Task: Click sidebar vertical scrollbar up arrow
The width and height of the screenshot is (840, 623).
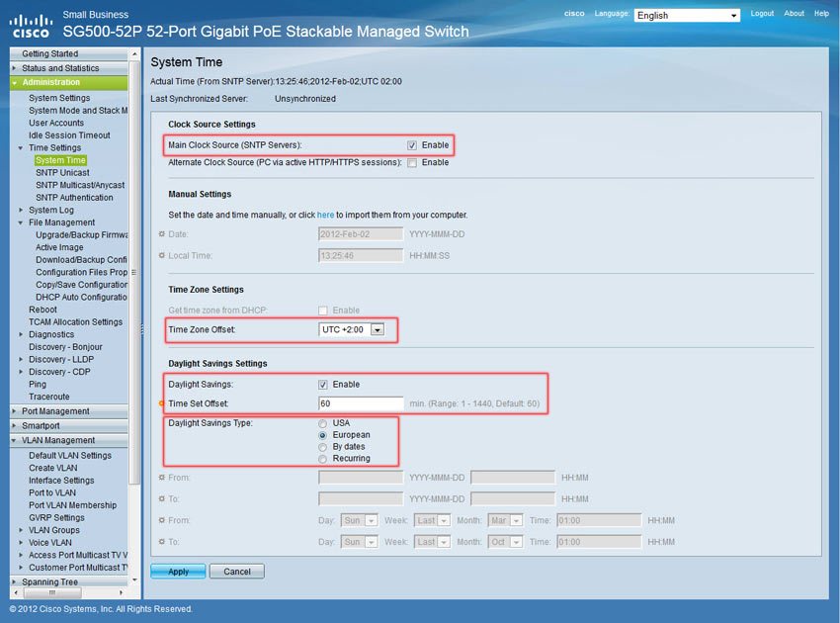Action: (134, 53)
